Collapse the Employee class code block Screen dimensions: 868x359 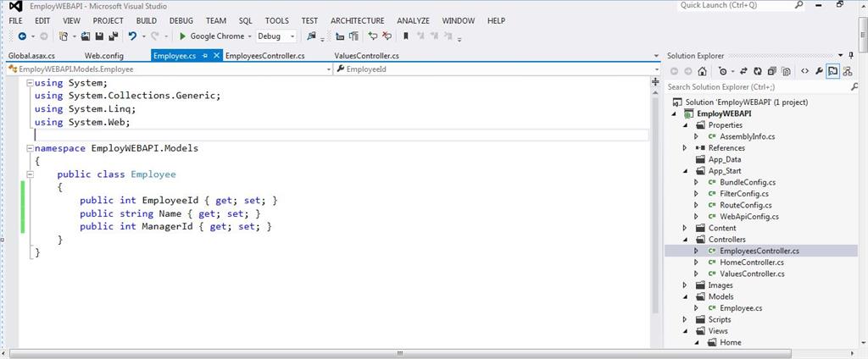(x=31, y=174)
